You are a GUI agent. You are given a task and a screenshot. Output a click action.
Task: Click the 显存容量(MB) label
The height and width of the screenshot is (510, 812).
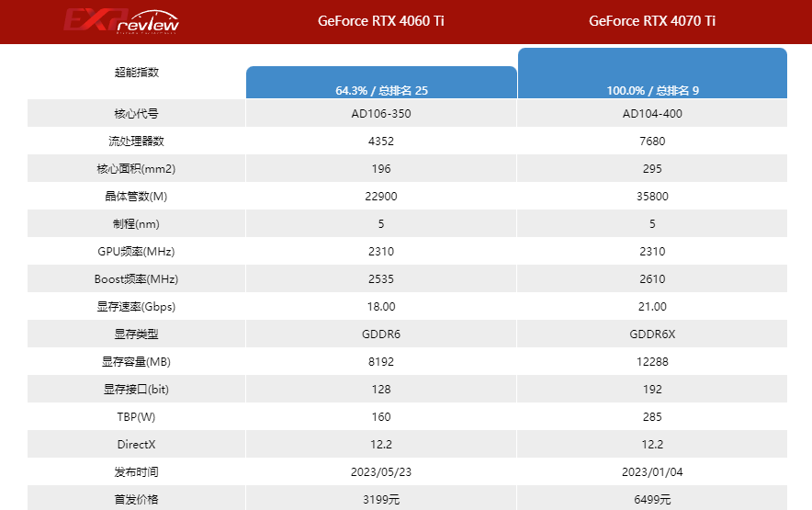(x=136, y=362)
